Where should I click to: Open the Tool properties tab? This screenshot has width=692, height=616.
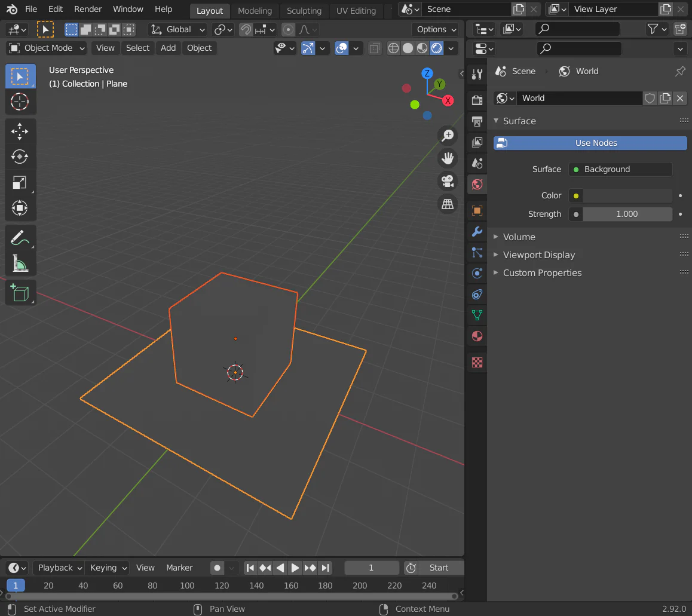[x=477, y=74]
